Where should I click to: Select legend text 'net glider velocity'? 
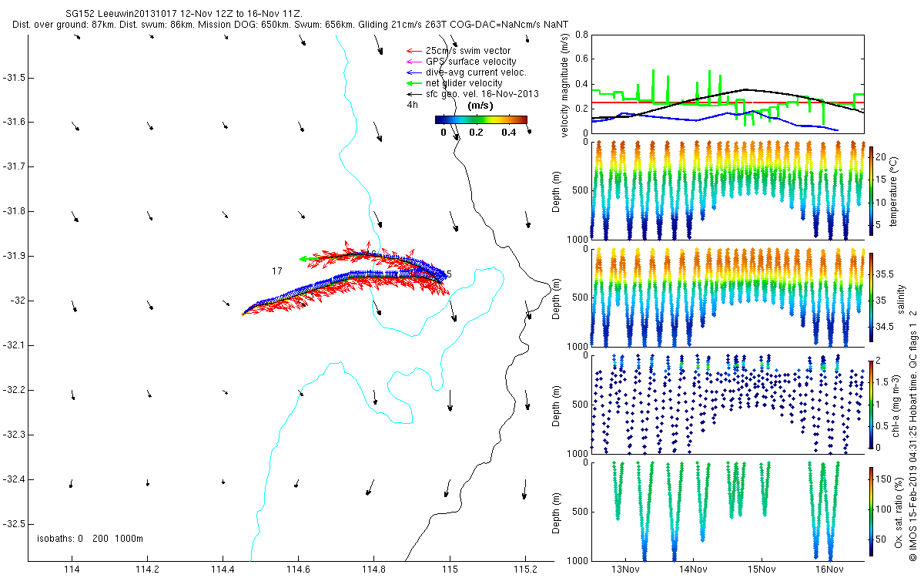(464, 83)
